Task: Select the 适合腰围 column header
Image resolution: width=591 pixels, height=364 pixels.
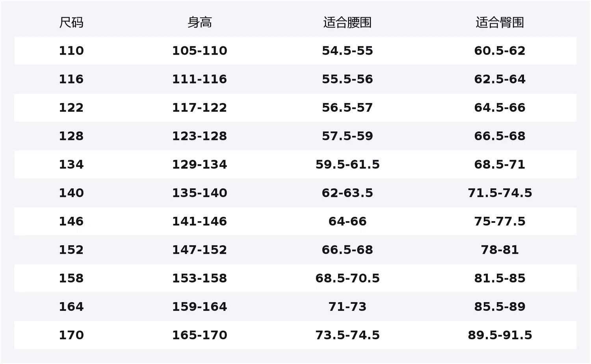Action: [x=347, y=22]
